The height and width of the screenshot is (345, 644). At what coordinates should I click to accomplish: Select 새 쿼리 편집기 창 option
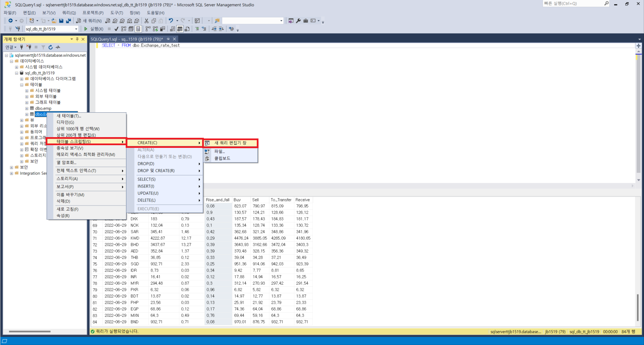click(x=231, y=143)
